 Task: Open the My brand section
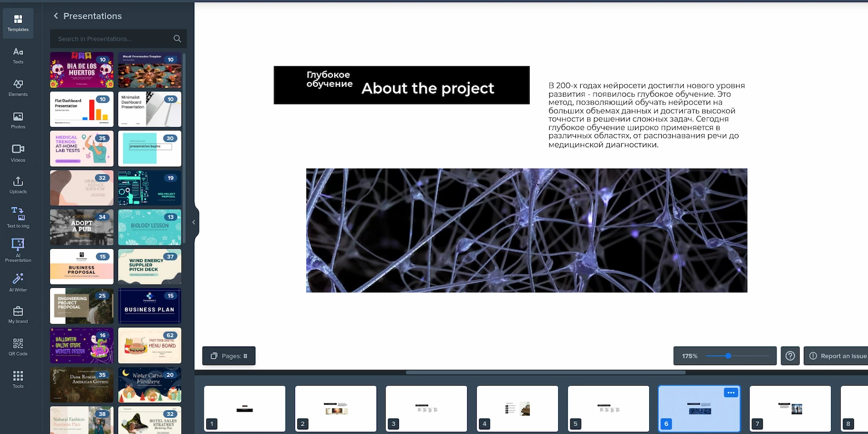pos(18,315)
